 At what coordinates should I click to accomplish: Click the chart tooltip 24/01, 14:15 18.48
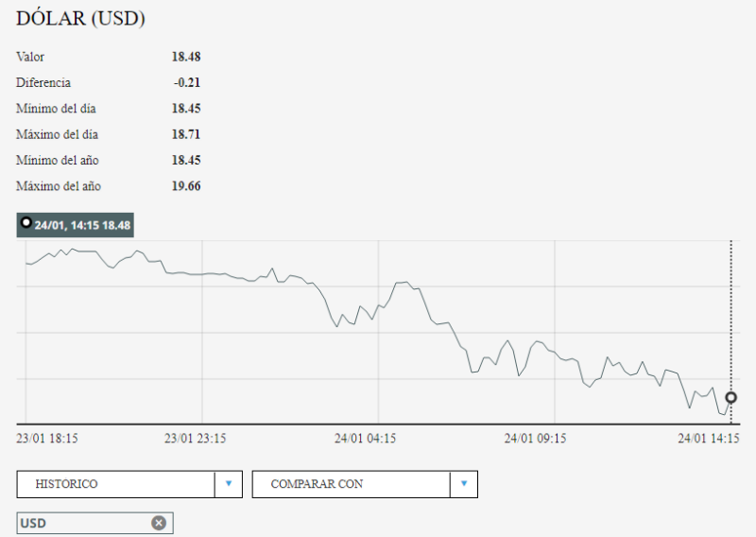coord(76,225)
